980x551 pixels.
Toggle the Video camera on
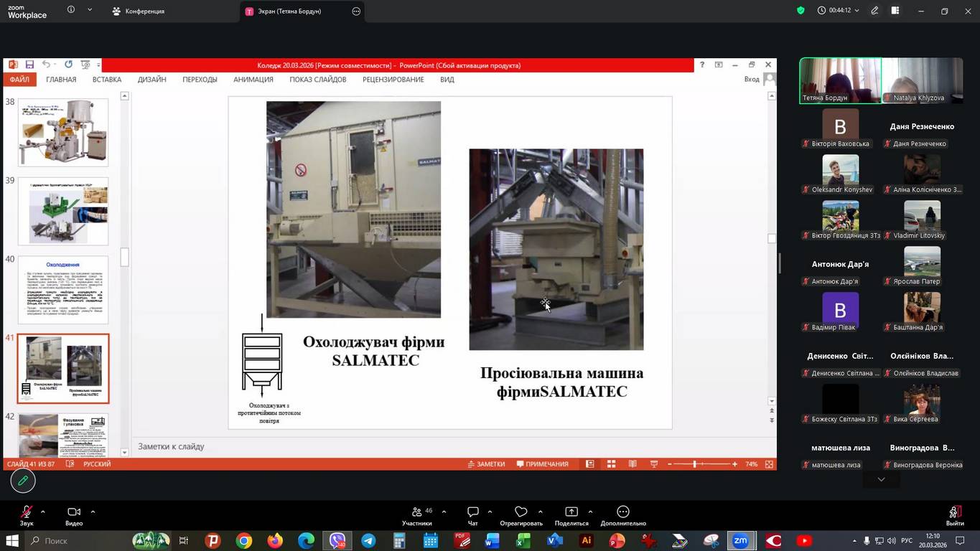73,512
